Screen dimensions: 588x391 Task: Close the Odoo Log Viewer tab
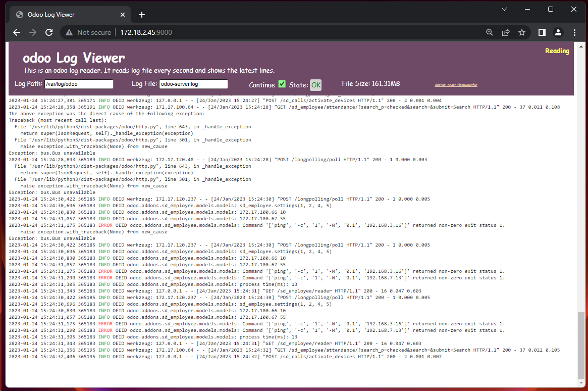[123, 15]
